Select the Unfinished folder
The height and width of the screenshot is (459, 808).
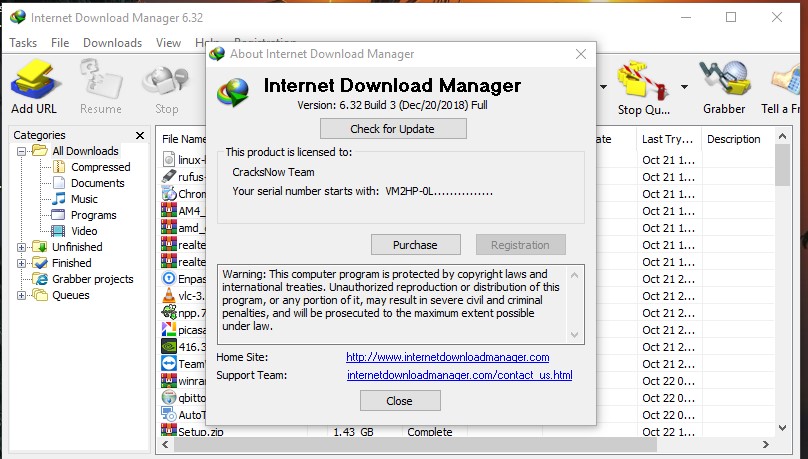pyautogui.click(x=77, y=247)
